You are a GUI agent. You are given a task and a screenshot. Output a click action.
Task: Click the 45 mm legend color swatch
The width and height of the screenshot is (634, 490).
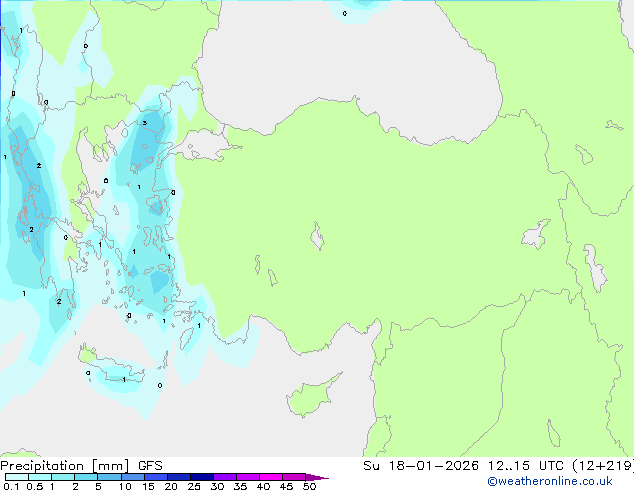[x=294, y=477]
